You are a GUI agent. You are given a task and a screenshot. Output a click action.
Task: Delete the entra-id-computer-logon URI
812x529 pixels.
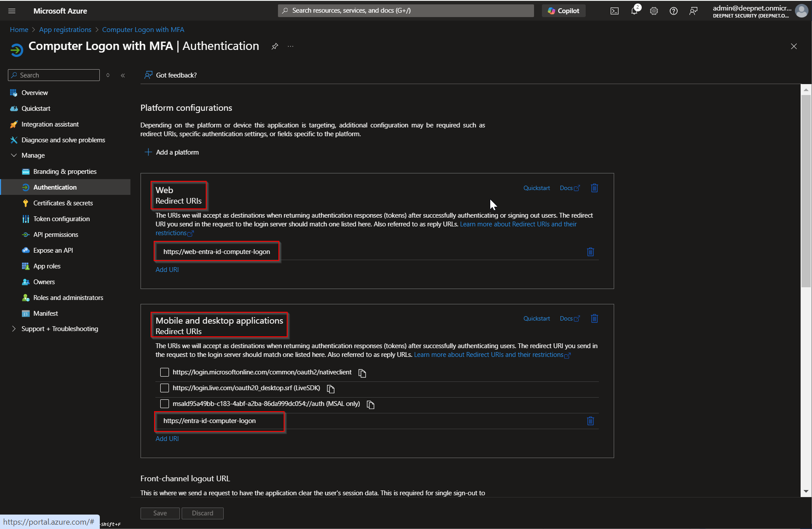[x=590, y=421]
